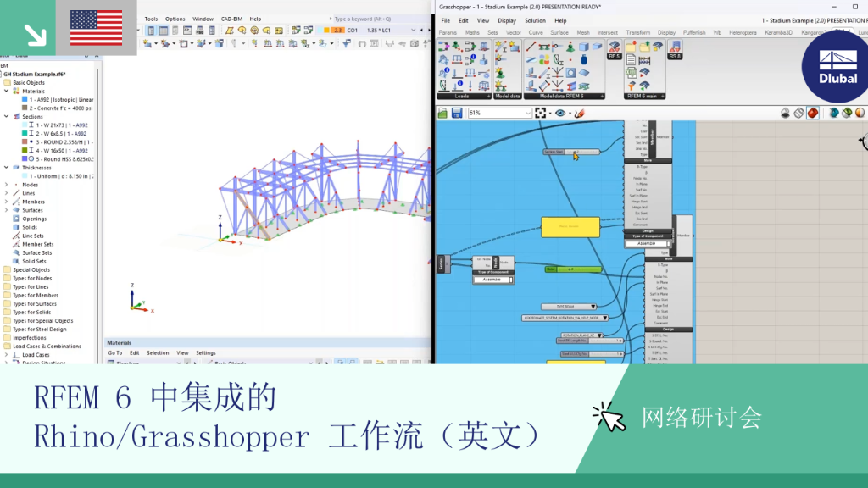The image size is (868, 488).
Task: Adjust the Section Start number slider
Action: (x=570, y=152)
